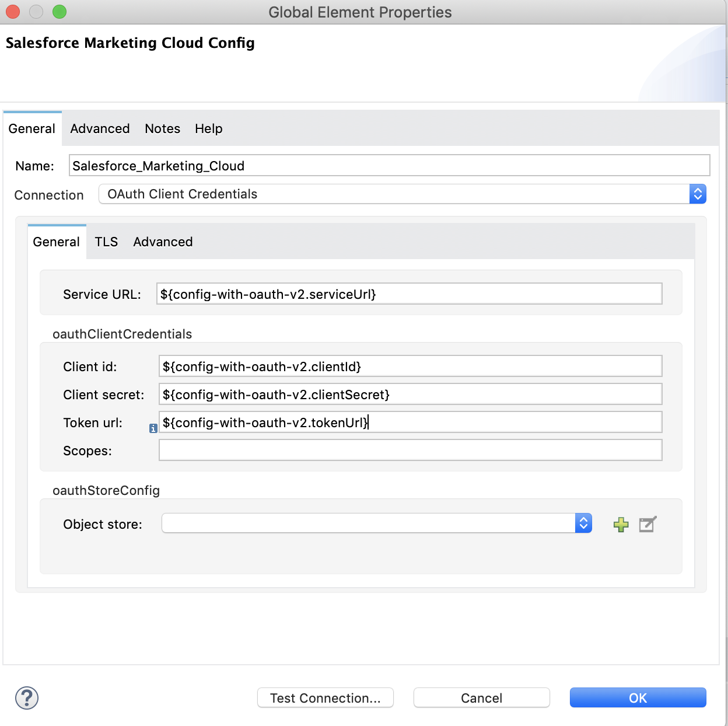The image size is (728, 726).
Task: Click Test Connection button
Action: coord(325,697)
